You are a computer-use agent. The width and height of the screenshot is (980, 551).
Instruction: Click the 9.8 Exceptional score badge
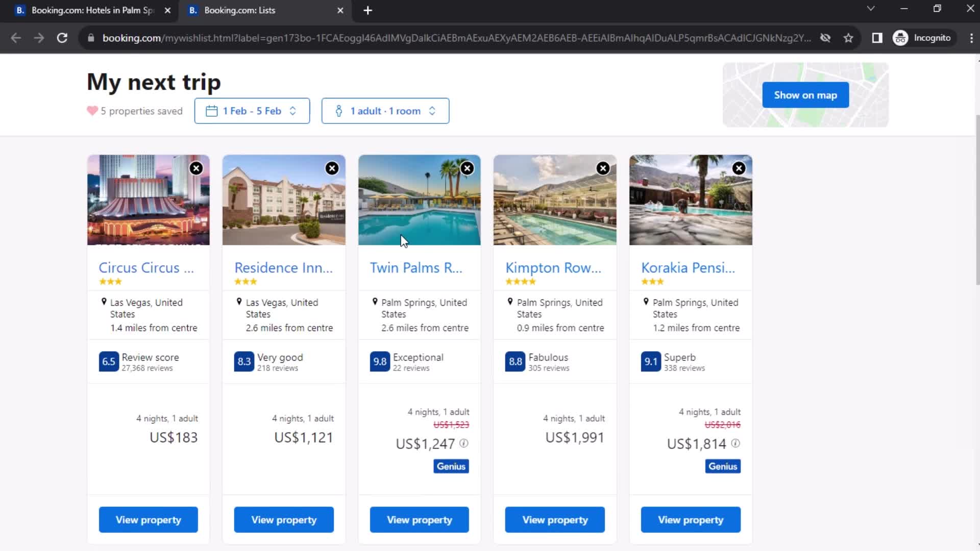click(x=380, y=361)
